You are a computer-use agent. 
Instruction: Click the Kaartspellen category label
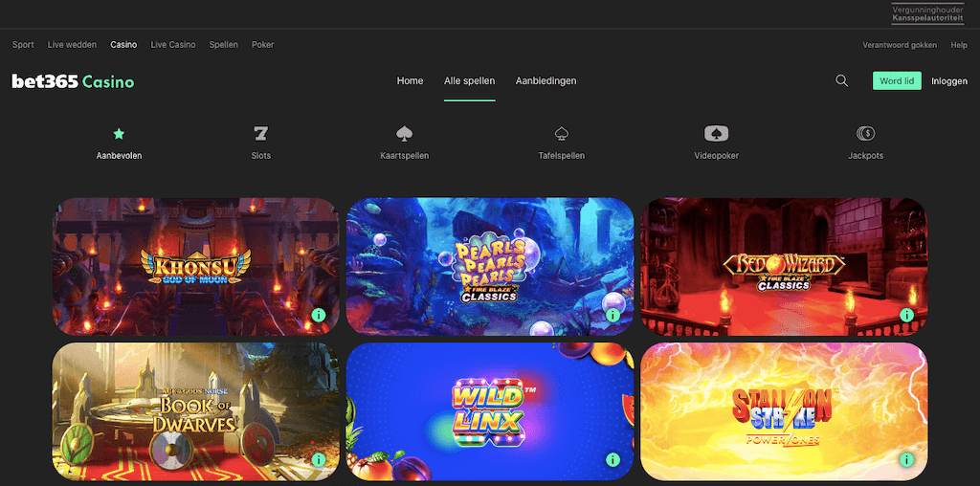pyautogui.click(x=405, y=156)
